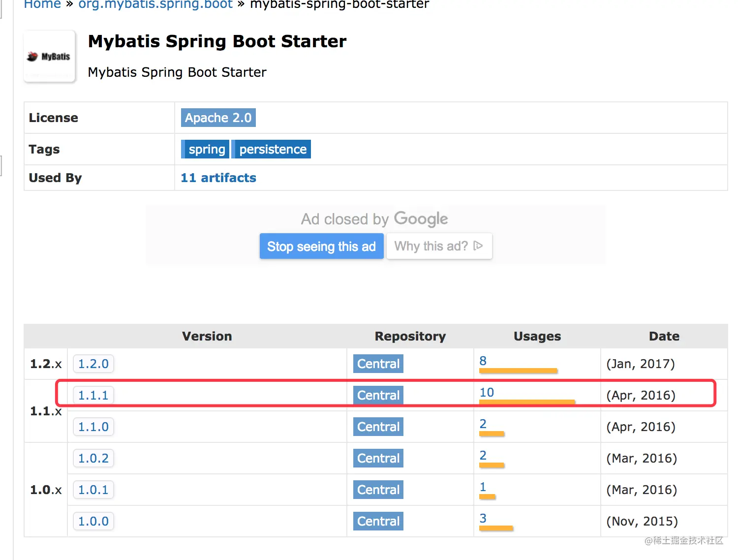The width and height of the screenshot is (738, 560).
Task: Click the MyBatis logo thumbnail
Action: pyautogui.click(x=49, y=56)
